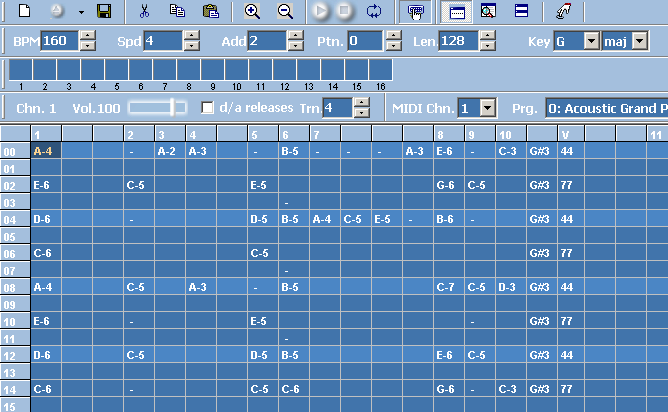Click the Cut scissors icon
Image resolution: width=668 pixels, height=412 pixels.
point(145,12)
